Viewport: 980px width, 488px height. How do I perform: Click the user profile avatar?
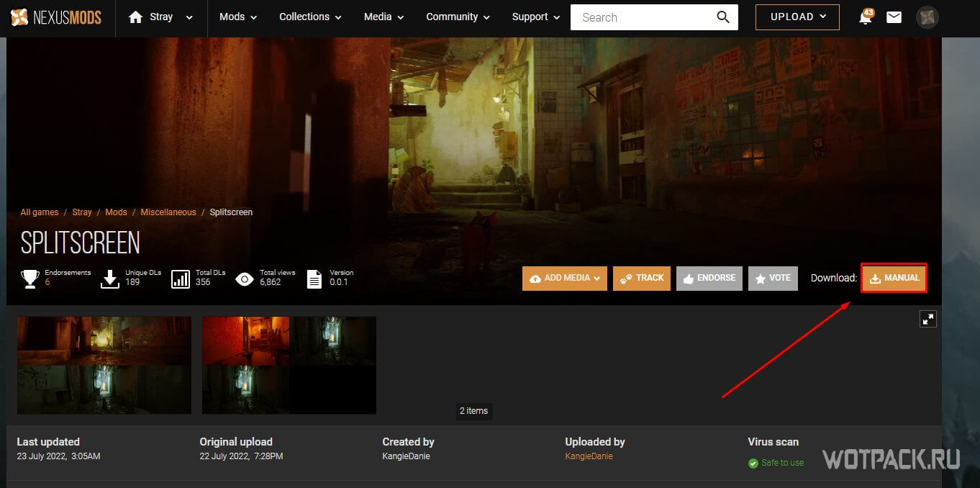click(927, 17)
